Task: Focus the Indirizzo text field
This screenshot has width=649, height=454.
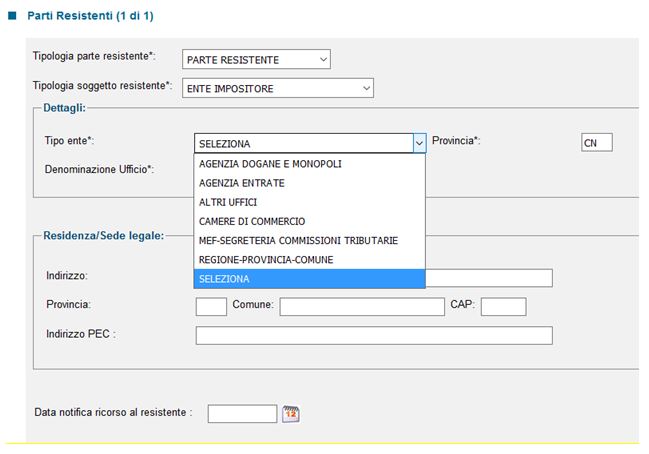Action: click(490, 277)
